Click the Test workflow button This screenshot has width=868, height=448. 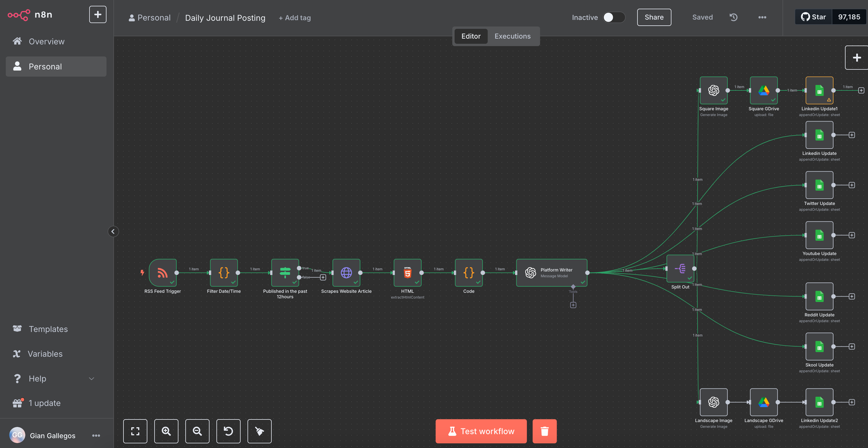tap(481, 431)
